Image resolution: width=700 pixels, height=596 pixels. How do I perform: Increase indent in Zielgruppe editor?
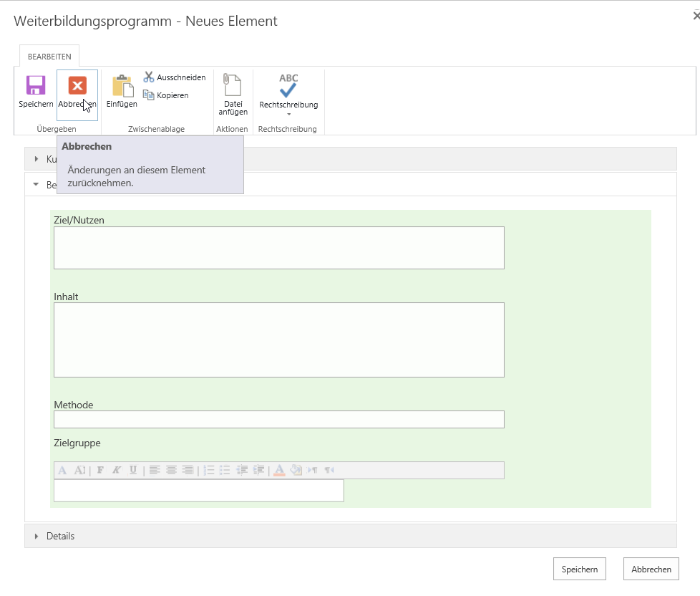[x=258, y=470]
